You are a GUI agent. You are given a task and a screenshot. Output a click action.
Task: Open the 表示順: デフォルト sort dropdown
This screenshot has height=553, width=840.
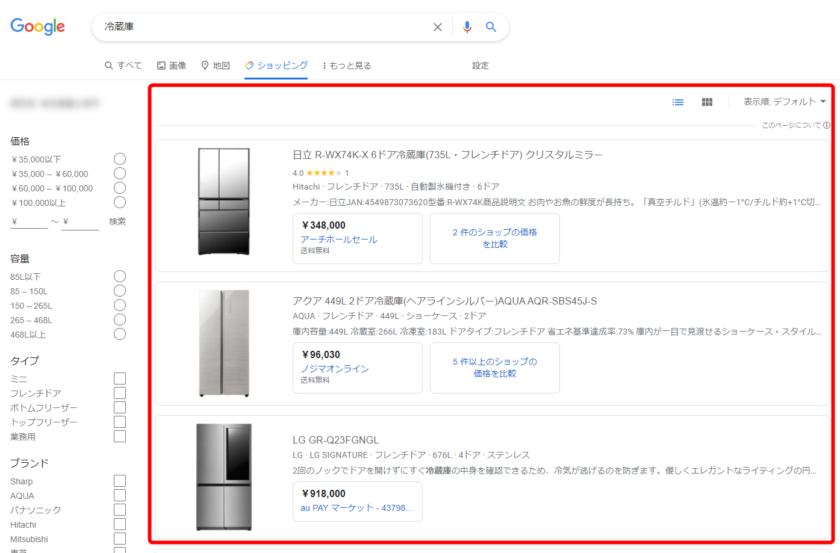[x=784, y=101]
